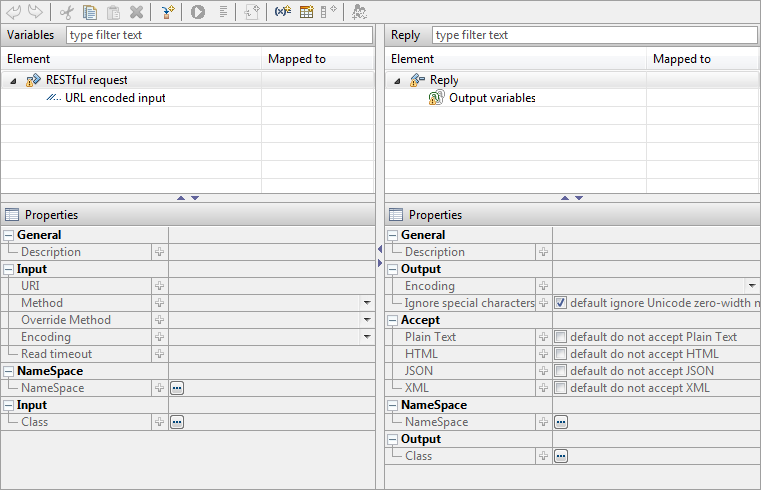Click the variable (x) toolbar icon

coord(283,12)
